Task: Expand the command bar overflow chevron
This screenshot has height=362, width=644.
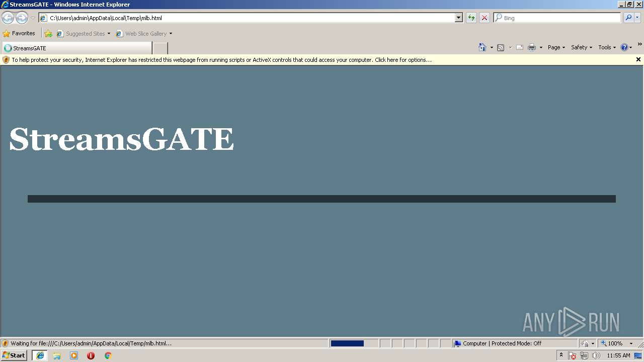Action: click(639, 45)
